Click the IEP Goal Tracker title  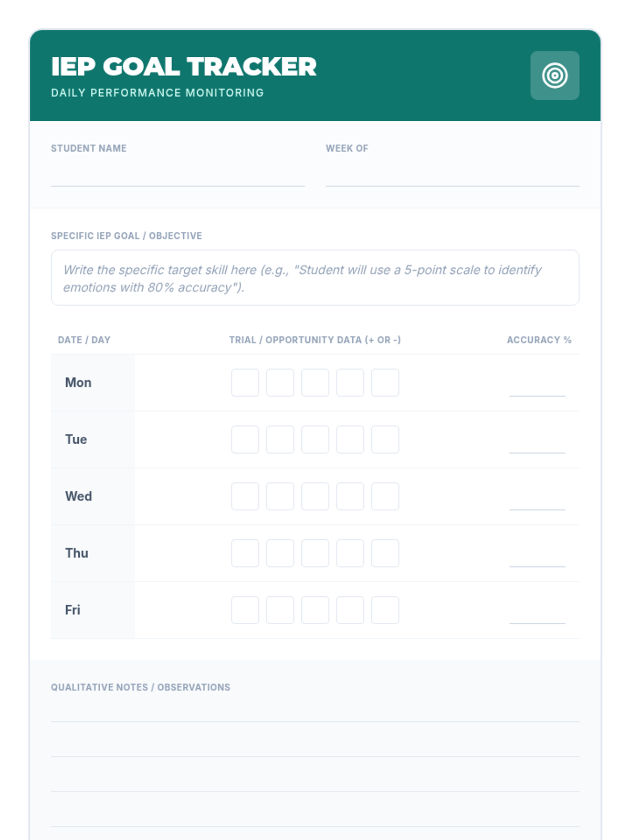pyautogui.click(x=184, y=67)
